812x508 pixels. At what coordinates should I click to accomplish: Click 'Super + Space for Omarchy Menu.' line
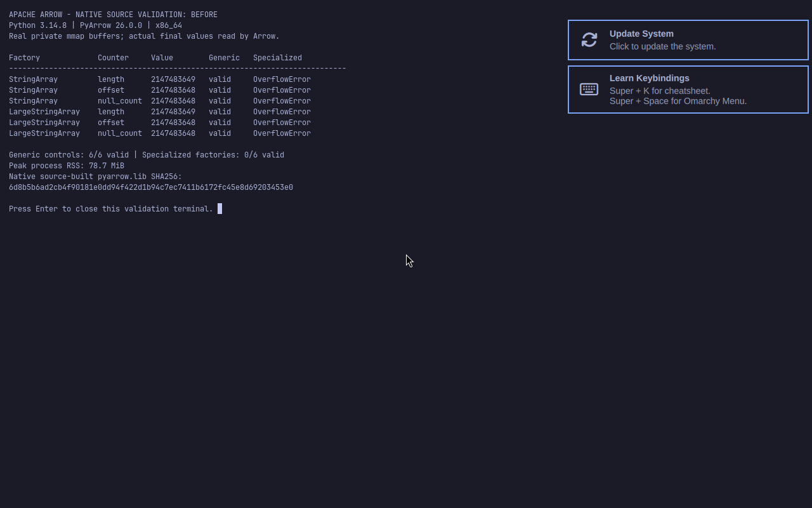click(x=678, y=101)
